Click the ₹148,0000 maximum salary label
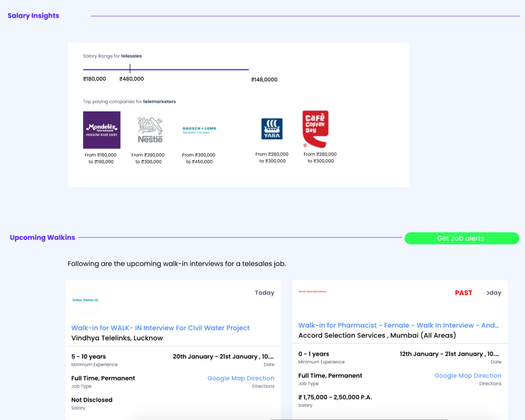This screenshot has width=525, height=420. coord(264,80)
